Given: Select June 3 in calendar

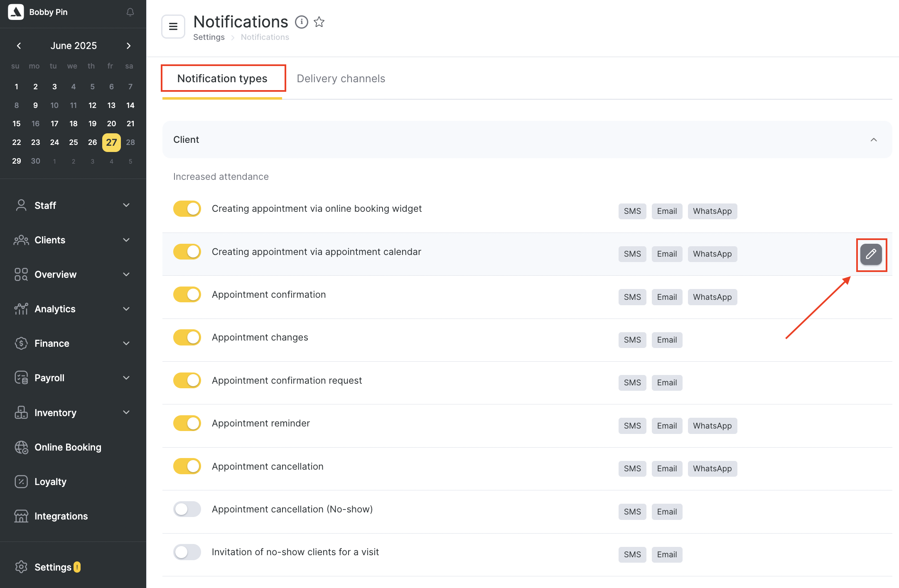Looking at the screenshot, I should pyautogui.click(x=54, y=87).
